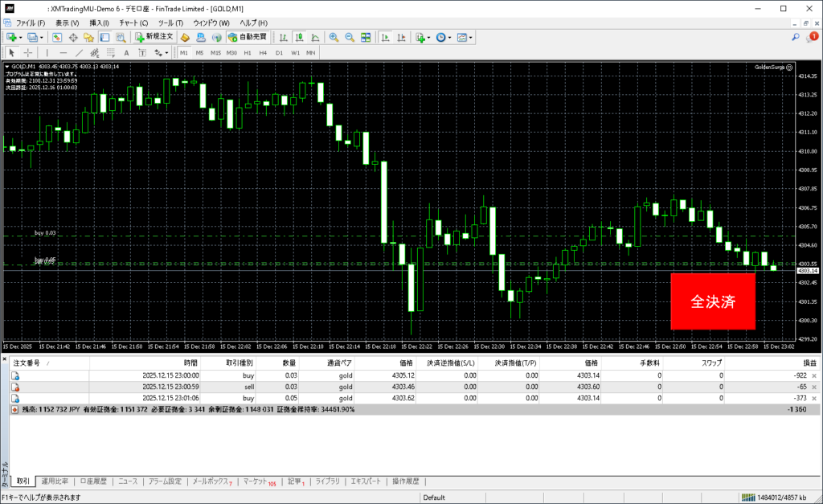The height and width of the screenshot is (504, 823).
Task: Open the チャート (C) menu
Action: pyautogui.click(x=133, y=23)
